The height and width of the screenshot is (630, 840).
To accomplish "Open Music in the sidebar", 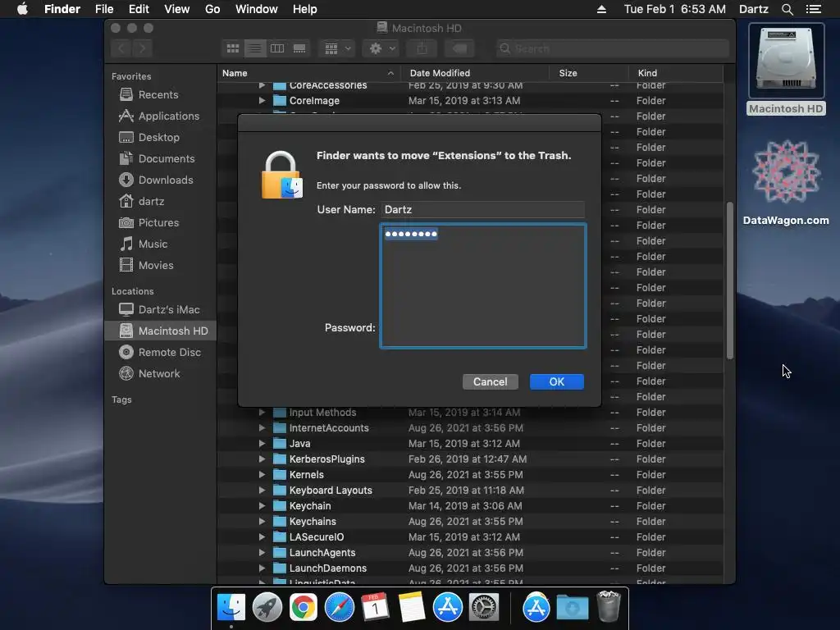I will click(x=153, y=244).
